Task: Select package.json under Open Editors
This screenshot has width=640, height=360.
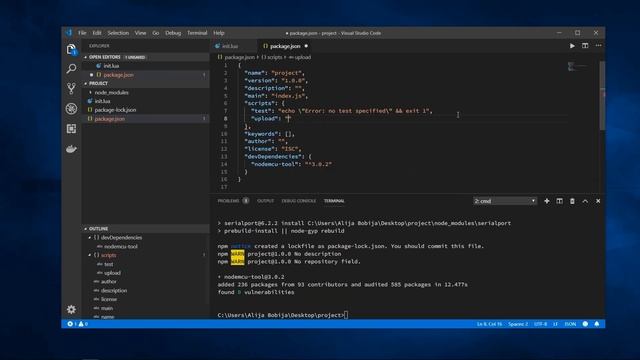Action: 118,75
